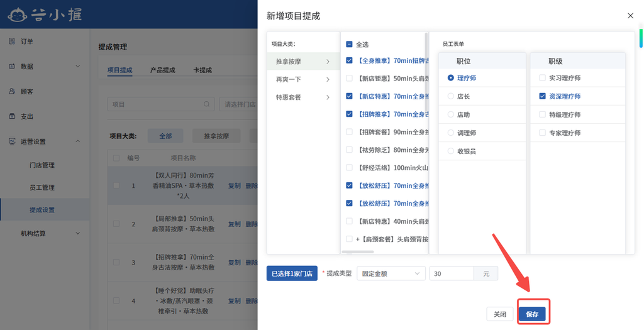The width and height of the screenshot is (644, 330).
Task: Click the project list horizontal scrollbar
Action: pos(358,251)
